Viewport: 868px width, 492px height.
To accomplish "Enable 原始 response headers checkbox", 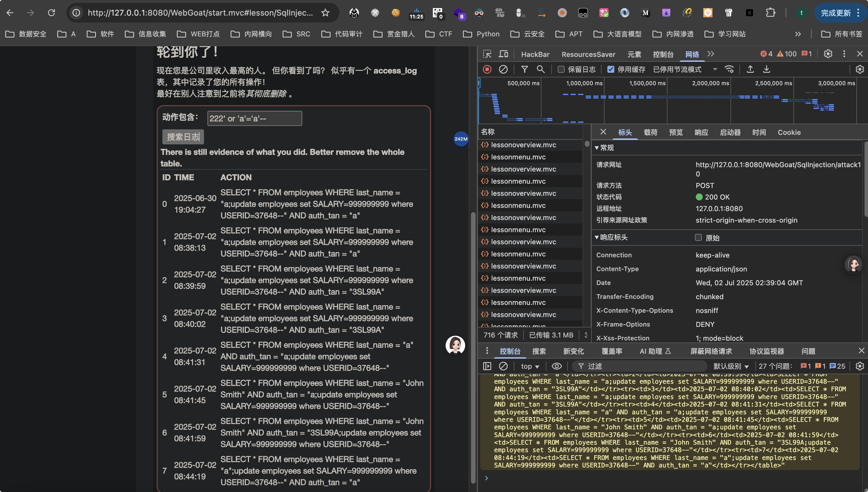I will pyautogui.click(x=698, y=237).
